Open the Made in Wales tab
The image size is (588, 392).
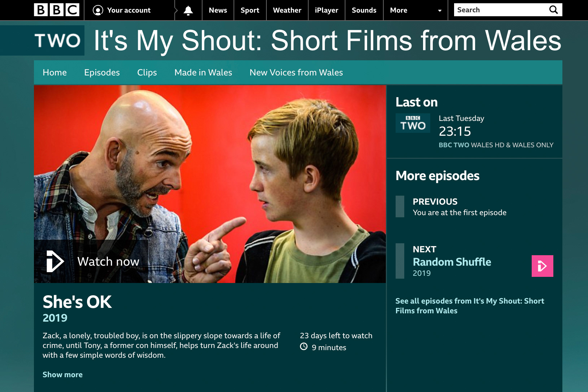tap(203, 73)
